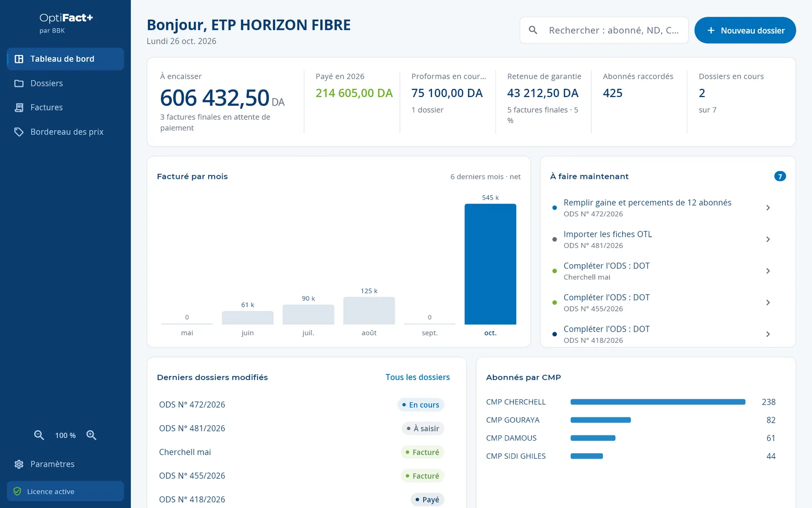Click the Dossiers folder icon in sidebar

19,83
